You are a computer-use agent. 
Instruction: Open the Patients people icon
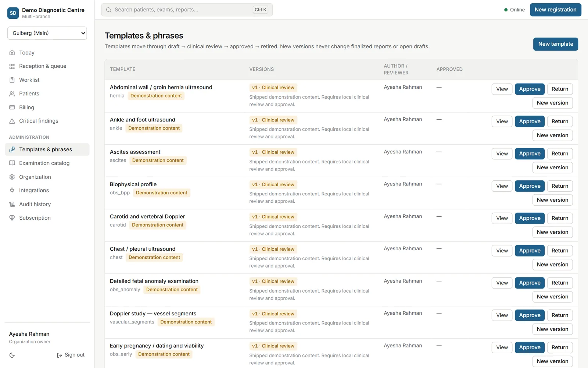click(x=12, y=93)
